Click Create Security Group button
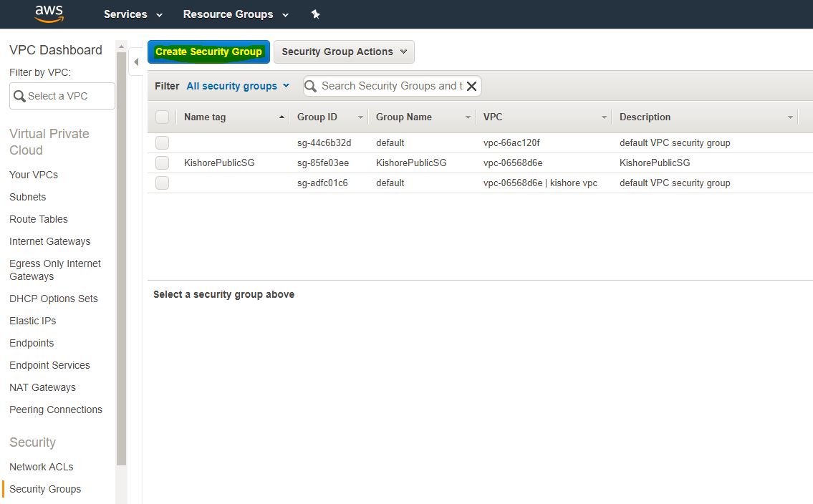Viewport: 813px width, 504px height. click(208, 52)
